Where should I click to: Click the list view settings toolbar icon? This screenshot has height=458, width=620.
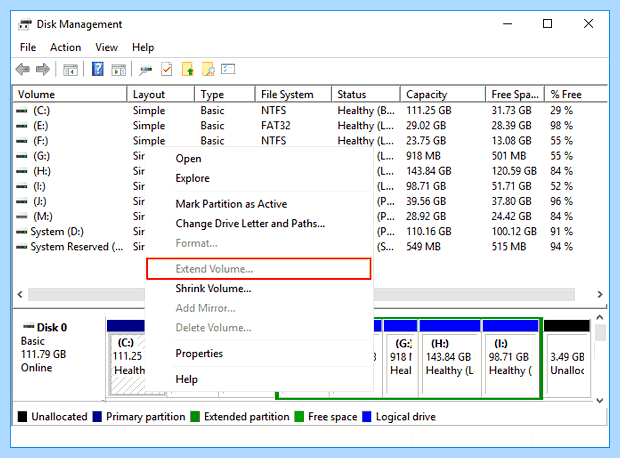coord(228,69)
